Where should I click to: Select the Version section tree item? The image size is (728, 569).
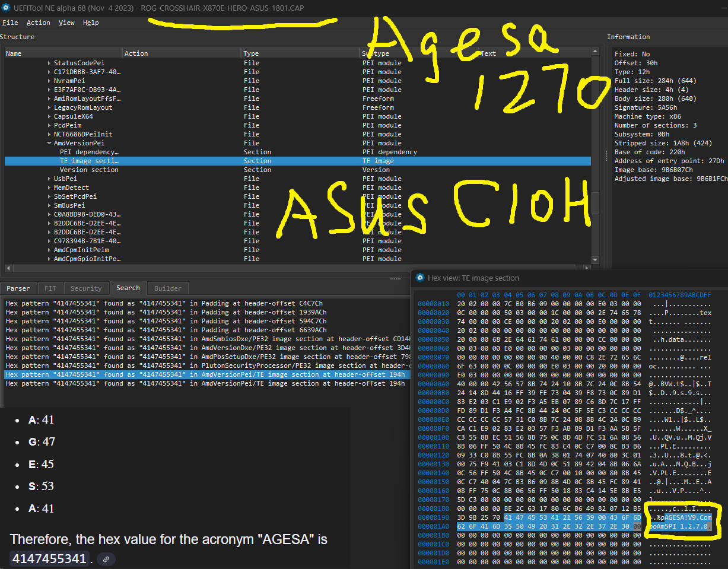tap(89, 170)
